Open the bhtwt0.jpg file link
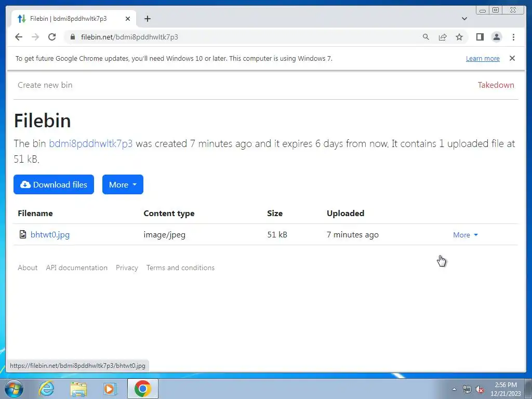The image size is (532, 399). pyautogui.click(x=50, y=234)
